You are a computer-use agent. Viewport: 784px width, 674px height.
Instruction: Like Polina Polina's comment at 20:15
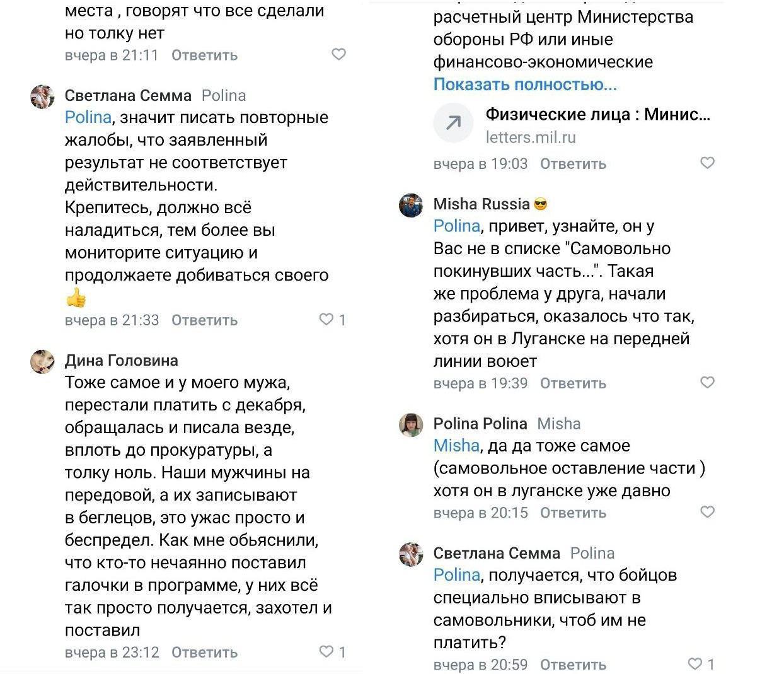[x=707, y=512]
